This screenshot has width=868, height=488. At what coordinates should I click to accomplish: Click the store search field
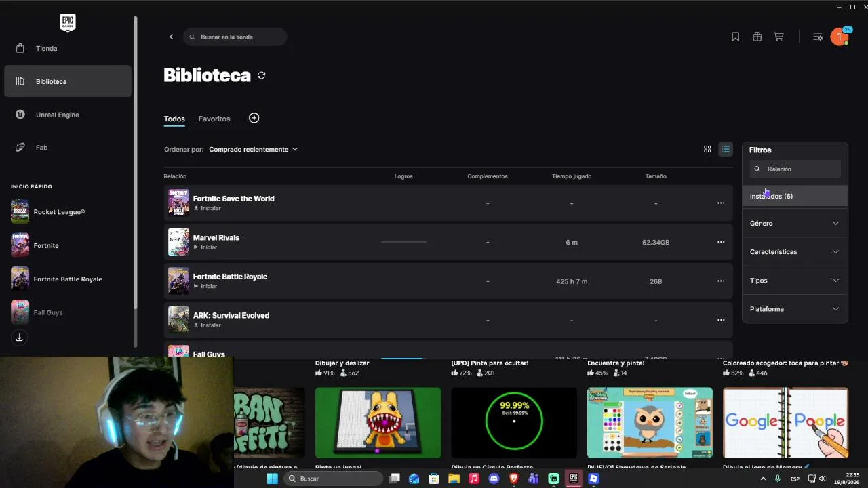pos(235,37)
